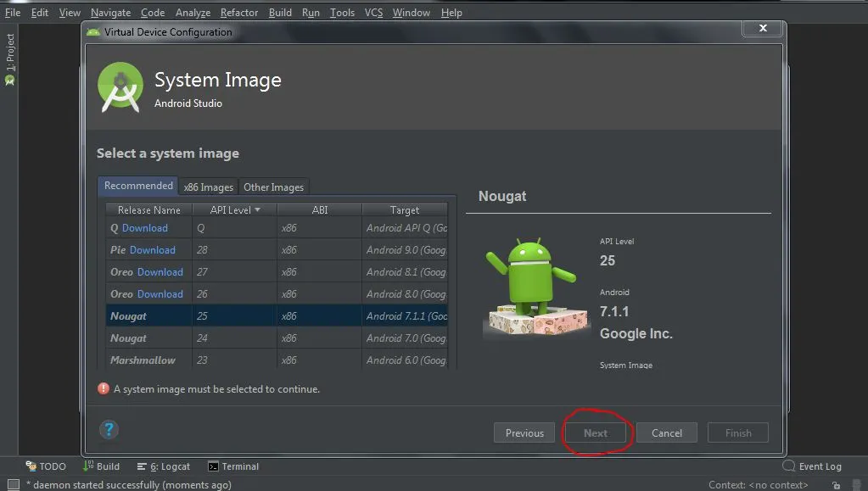The image size is (868, 491).
Task: Open the TODO tool window
Action: [46, 466]
